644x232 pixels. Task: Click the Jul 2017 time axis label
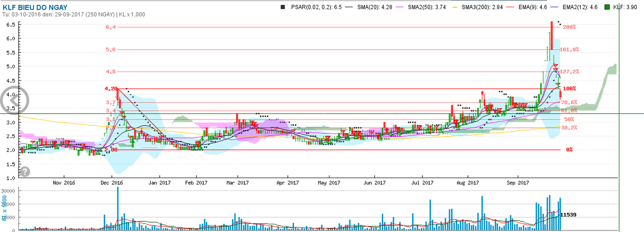click(421, 183)
